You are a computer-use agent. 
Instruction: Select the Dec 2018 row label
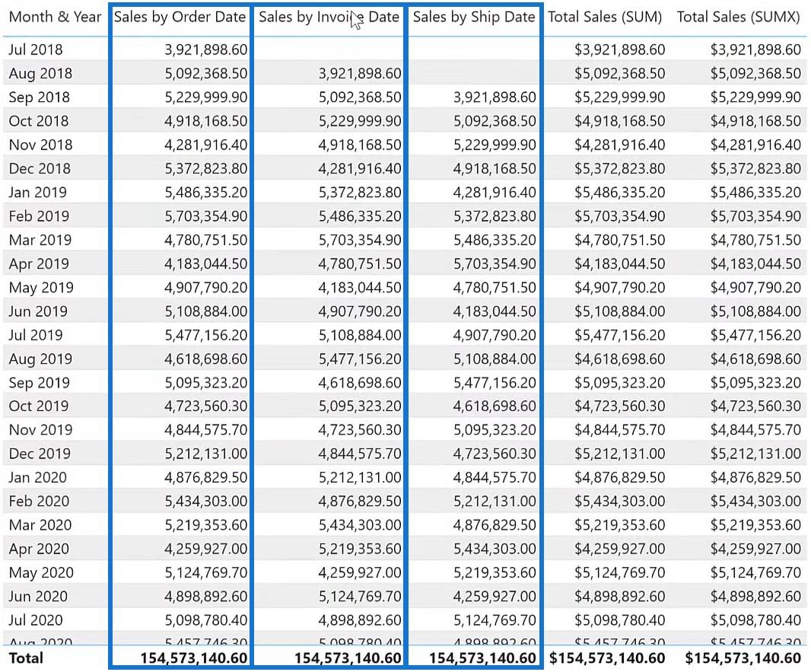tap(40, 169)
